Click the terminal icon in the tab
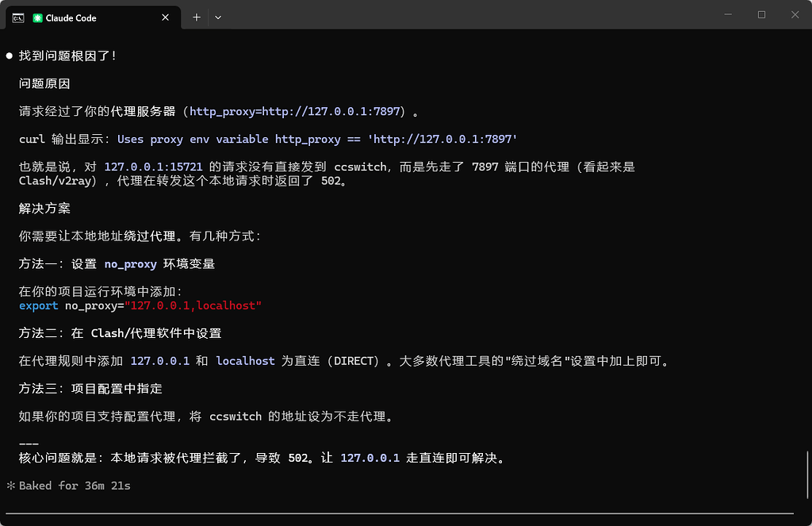The width and height of the screenshot is (812, 526). click(x=18, y=18)
